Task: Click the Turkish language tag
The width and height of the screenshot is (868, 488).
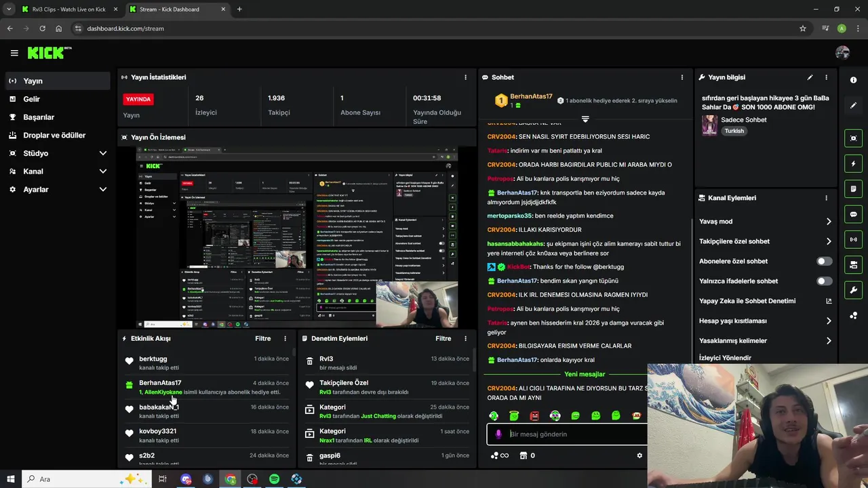Action: [734, 131]
